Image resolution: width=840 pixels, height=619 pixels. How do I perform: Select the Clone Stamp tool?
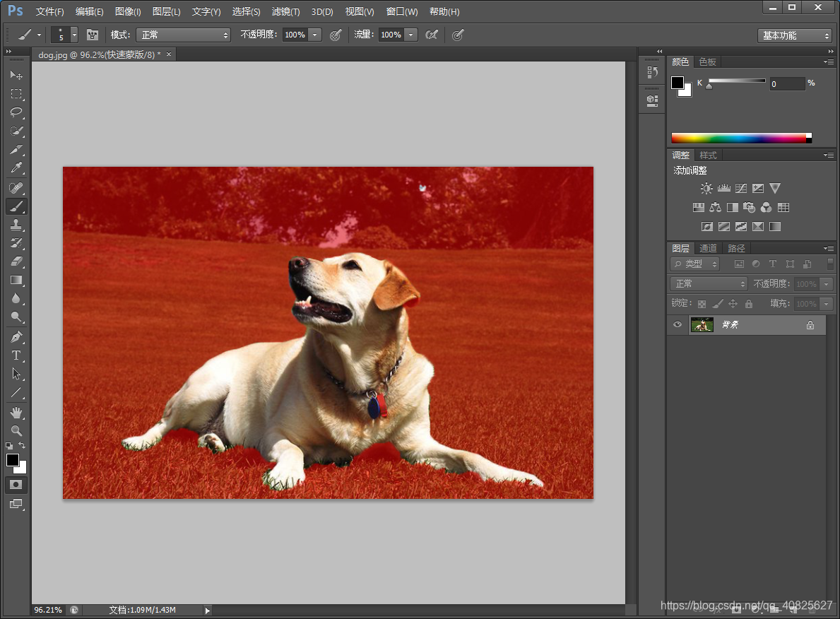(x=17, y=225)
